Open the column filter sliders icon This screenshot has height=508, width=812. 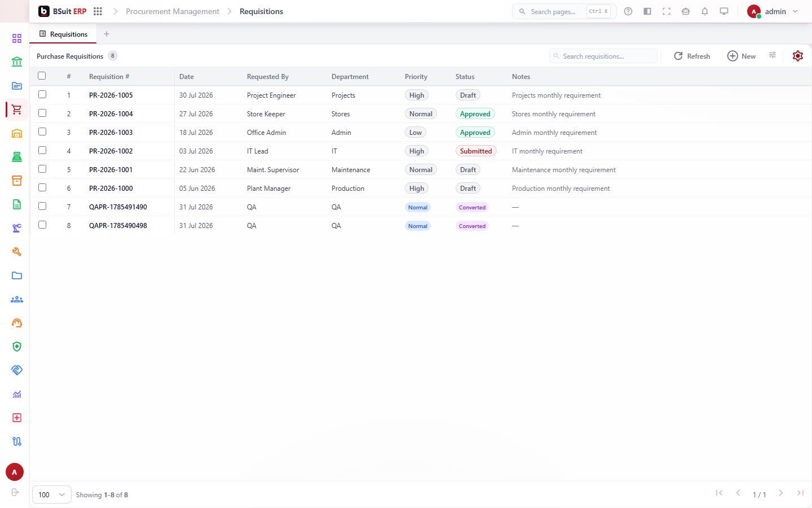click(x=773, y=55)
